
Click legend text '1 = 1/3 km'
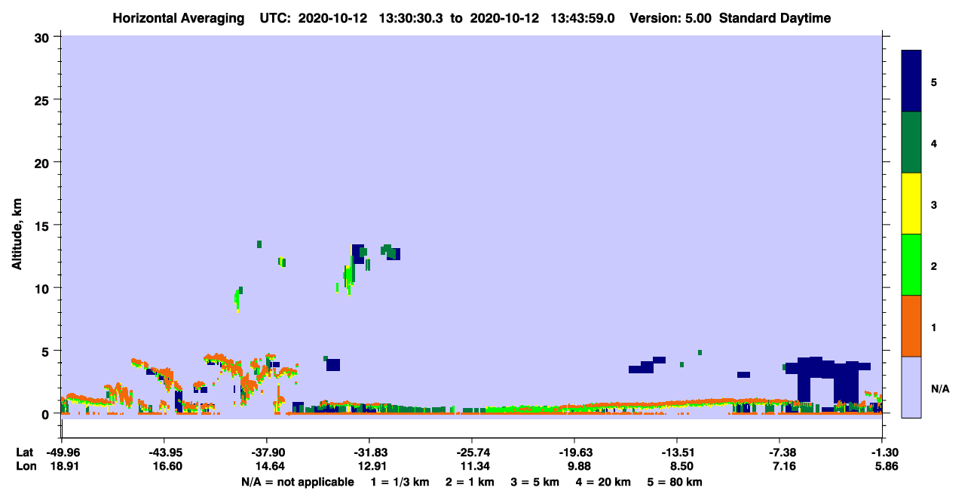tap(400, 482)
